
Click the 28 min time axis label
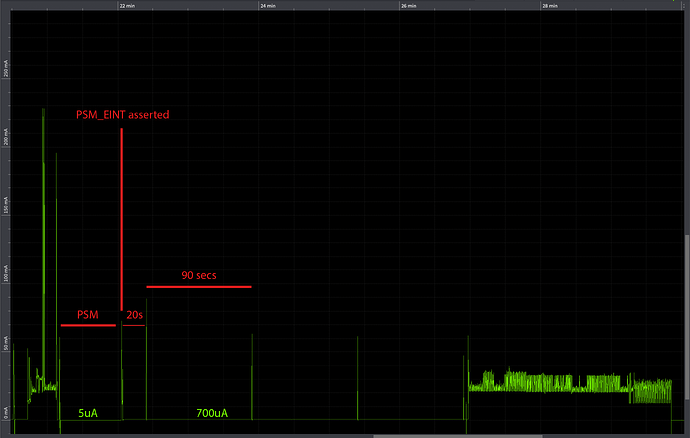point(550,5)
